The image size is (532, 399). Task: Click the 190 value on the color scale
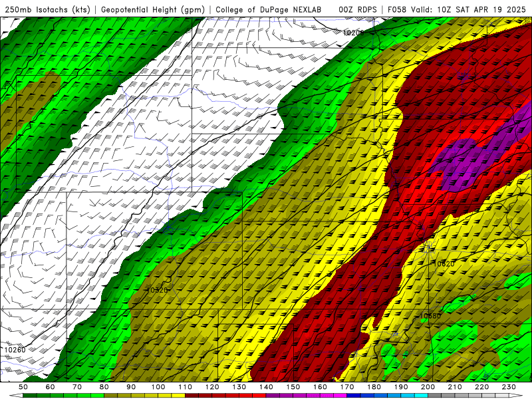(401, 387)
